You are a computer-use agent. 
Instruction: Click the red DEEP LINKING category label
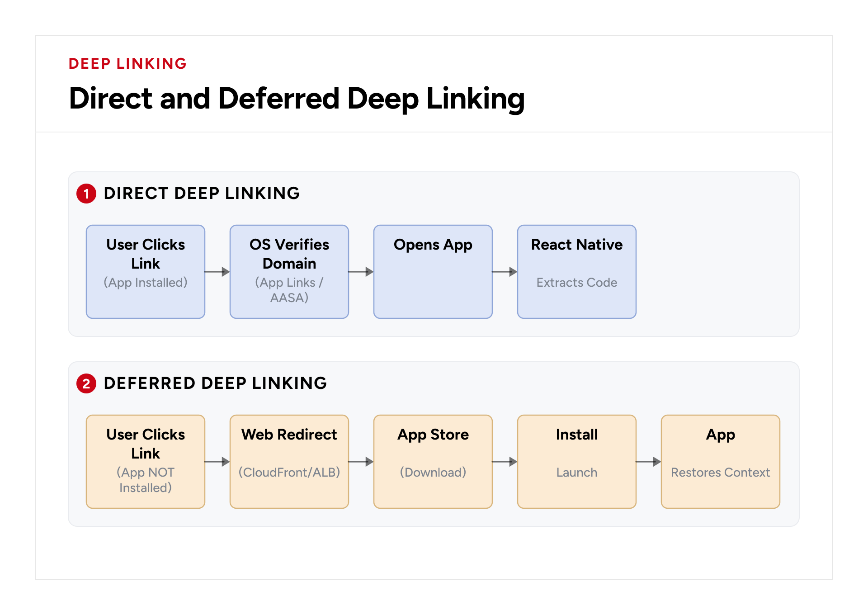click(x=127, y=64)
